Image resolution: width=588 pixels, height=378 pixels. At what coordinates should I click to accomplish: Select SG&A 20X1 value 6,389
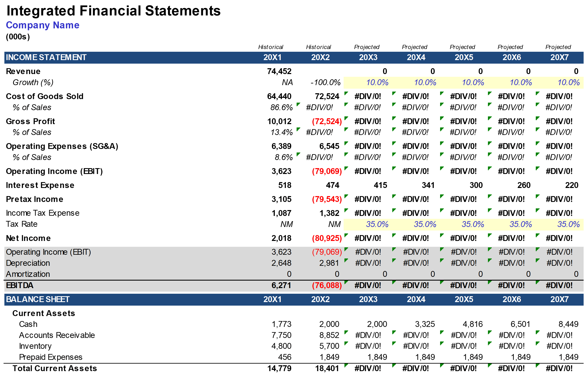coord(281,146)
